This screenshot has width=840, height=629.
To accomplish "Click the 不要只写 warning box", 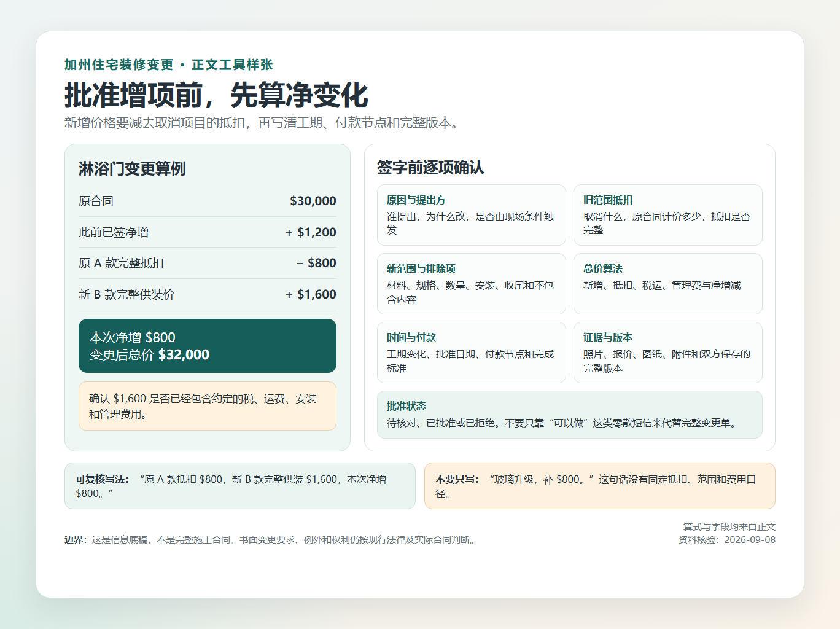I will [x=600, y=486].
